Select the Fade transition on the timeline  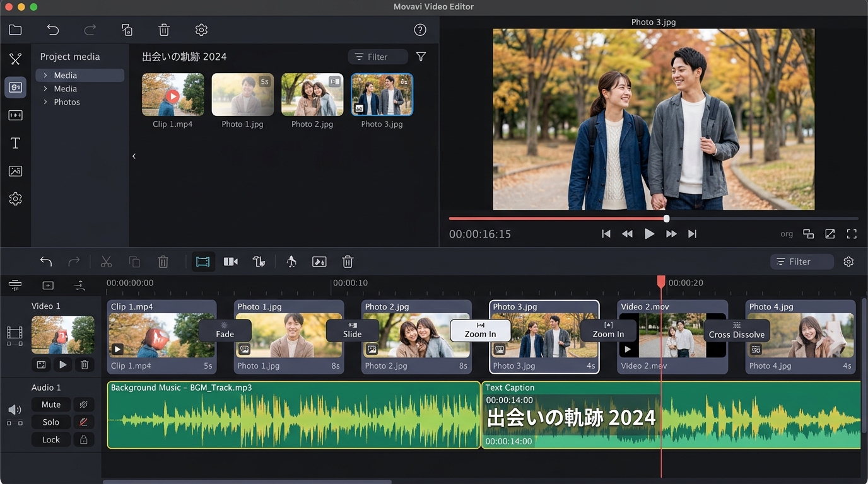(225, 330)
